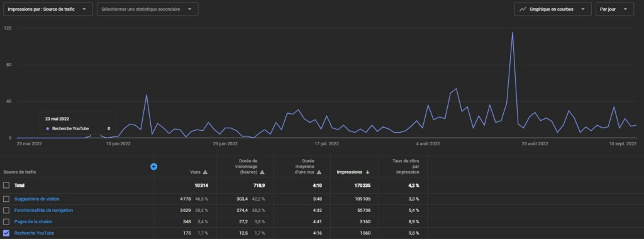Viewport: 644px width, 239px height.
Task: Click the 8,9 % click rate cell
Action: click(x=413, y=222)
